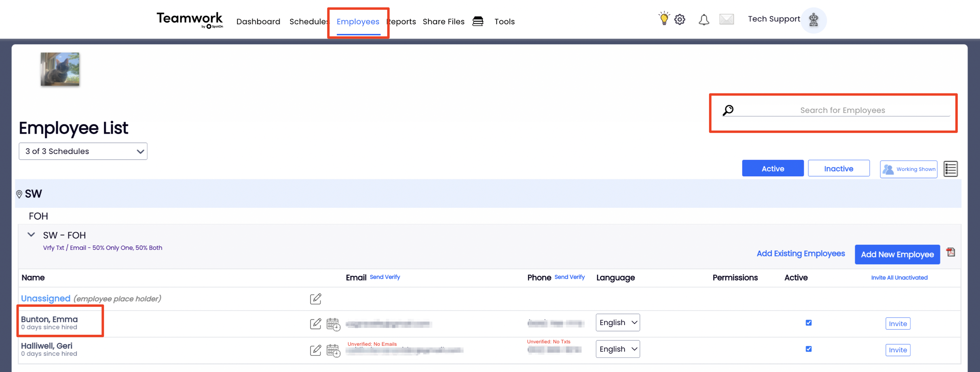Open language dropdown for Bunton, Emma
The height and width of the screenshot is (372, 980).
(x=618, y=323)
